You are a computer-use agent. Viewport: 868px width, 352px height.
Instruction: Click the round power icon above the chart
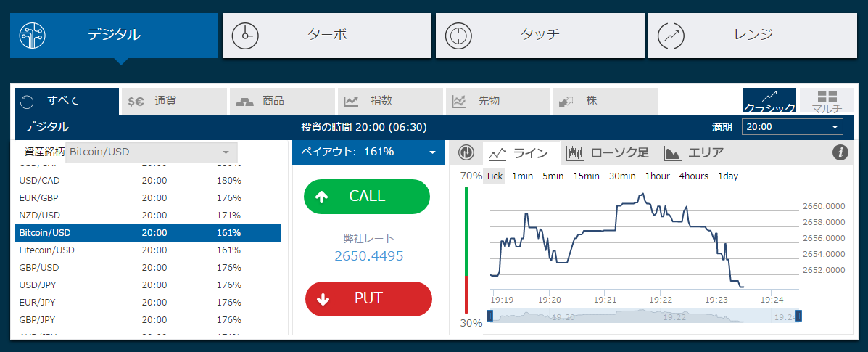466,153
